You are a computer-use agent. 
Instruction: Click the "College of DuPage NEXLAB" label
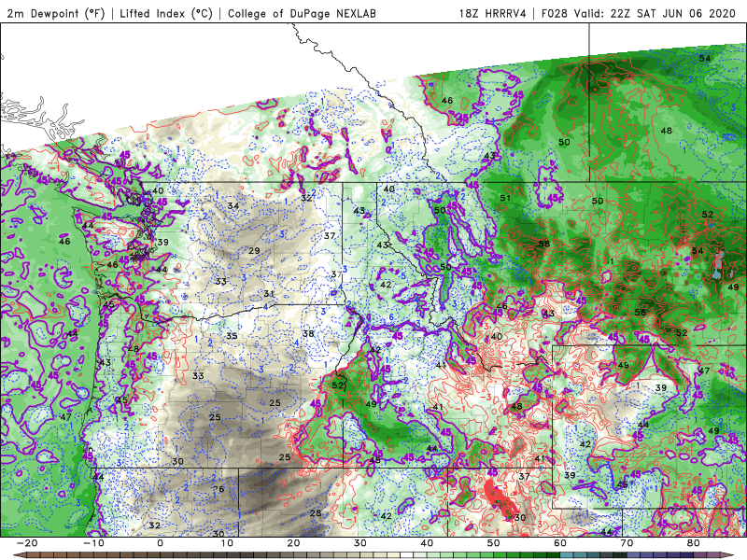[302, 13]
